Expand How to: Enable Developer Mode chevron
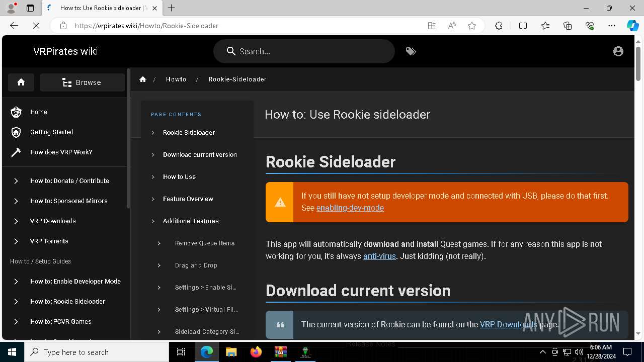This screenshot has height=362, width=644. click(x=16, y=282)
